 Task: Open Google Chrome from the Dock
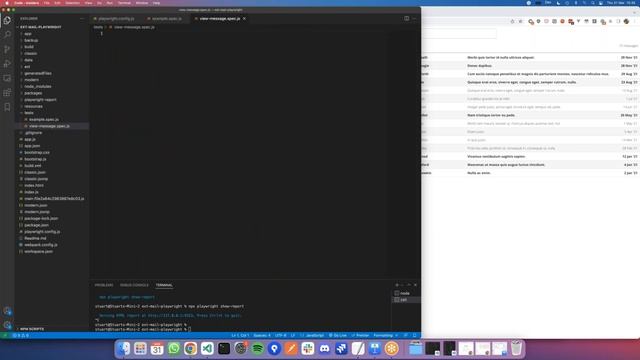[191, 349]
